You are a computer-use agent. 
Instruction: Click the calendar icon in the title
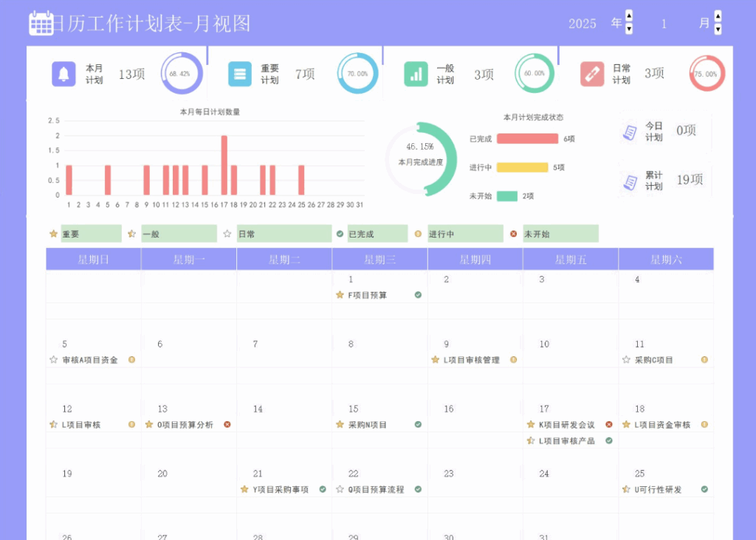coord(41,23)
